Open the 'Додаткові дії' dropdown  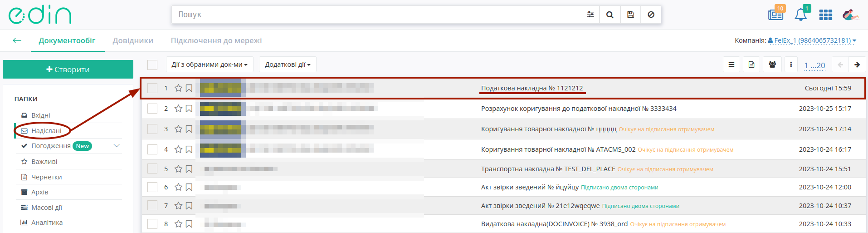click(x=288, y=64)
